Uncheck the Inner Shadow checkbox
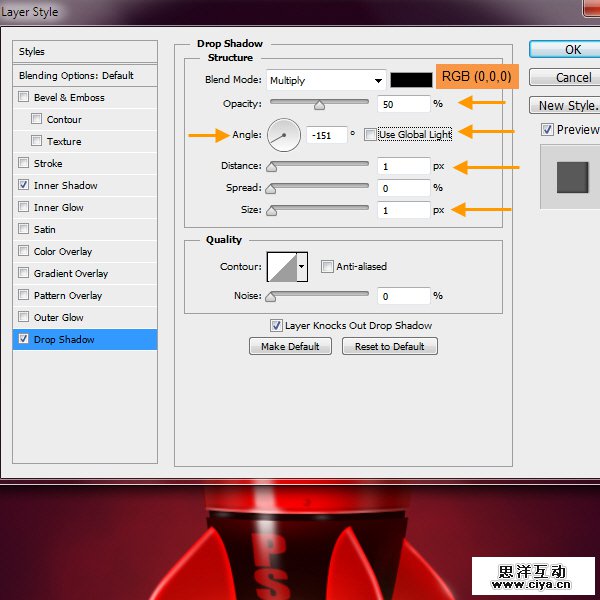Screen dimensions: 600x600 point(23,185)
